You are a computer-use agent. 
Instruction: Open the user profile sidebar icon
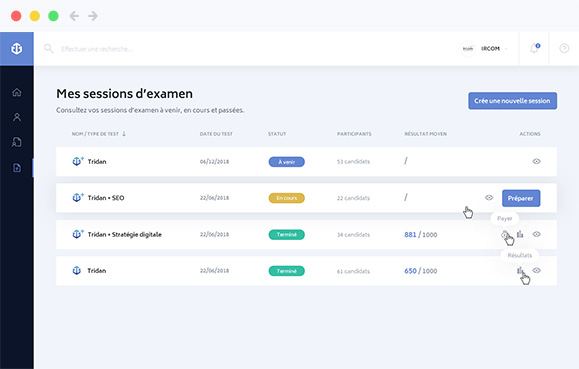tap(17, 117)
